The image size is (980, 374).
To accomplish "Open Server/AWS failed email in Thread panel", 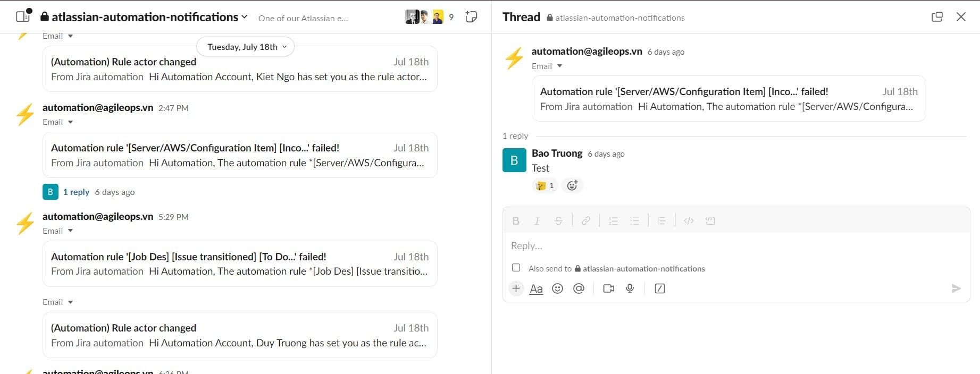I will coord(729,99).
